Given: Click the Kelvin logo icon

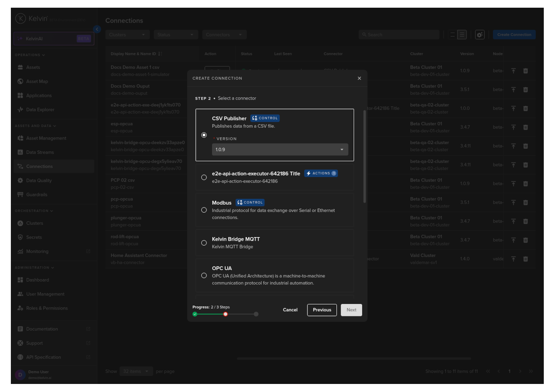Looking at the screenshot, I should point(20,19).
